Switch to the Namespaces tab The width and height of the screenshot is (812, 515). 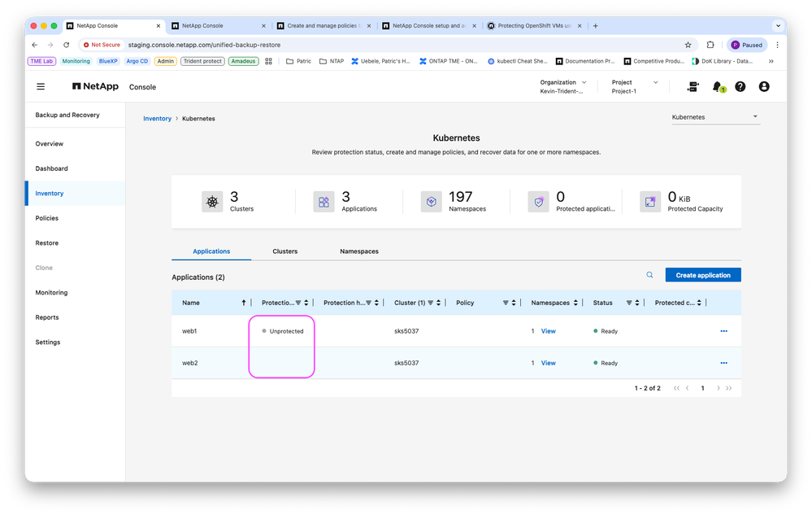(x=359, y=251)
